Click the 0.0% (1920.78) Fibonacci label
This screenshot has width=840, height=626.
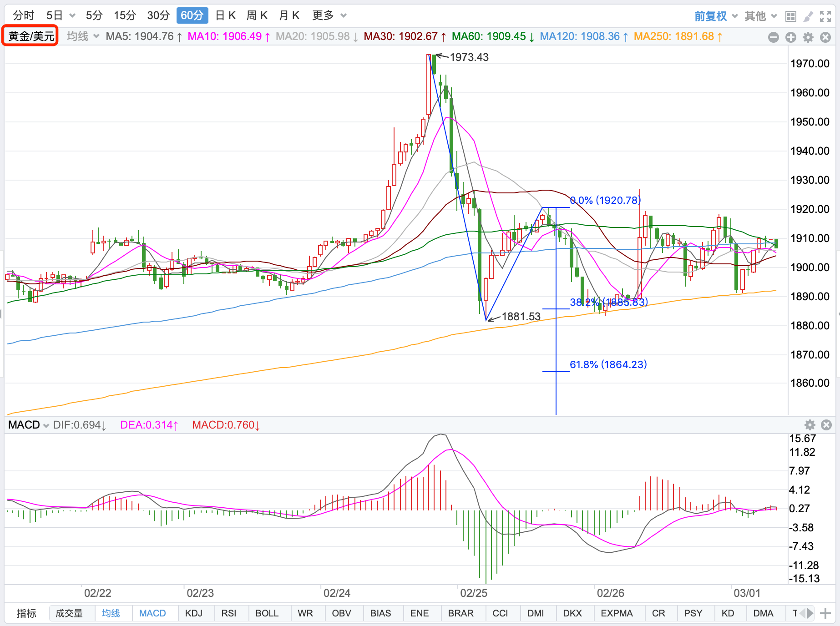click(605, 200)
